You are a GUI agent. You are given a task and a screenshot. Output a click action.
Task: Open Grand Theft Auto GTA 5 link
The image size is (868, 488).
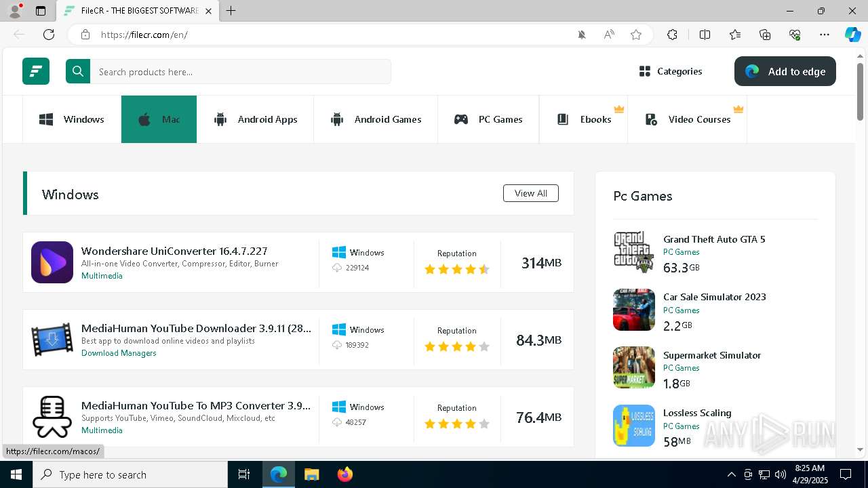(714, 239)
